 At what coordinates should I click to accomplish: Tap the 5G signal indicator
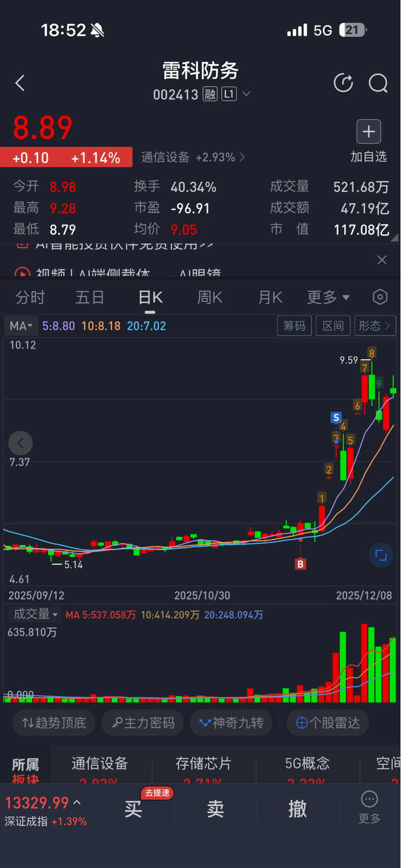pyautogui.click(x=323, y=30)
